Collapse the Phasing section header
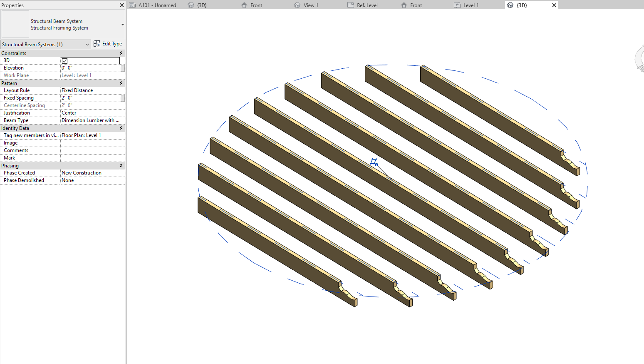This screenshot has height=364, width=644. pyautogui.click(x=121, y=165)
